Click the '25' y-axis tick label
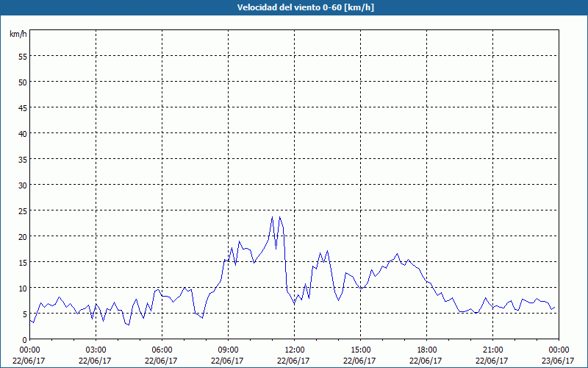 (x=23, y=210)
